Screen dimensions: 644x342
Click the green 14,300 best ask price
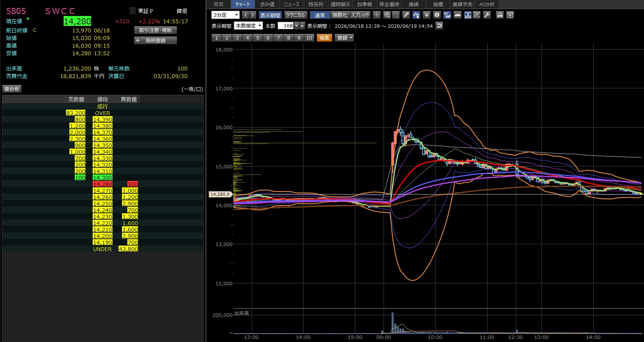pyautogui.click(x=103, y=178)
